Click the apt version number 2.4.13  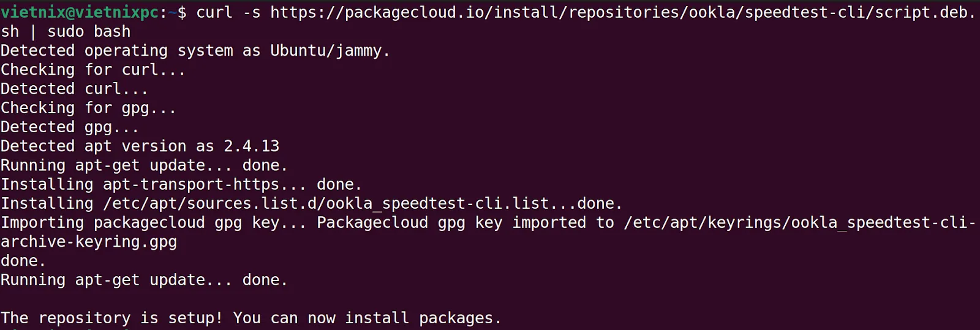[x=251, y=146]
